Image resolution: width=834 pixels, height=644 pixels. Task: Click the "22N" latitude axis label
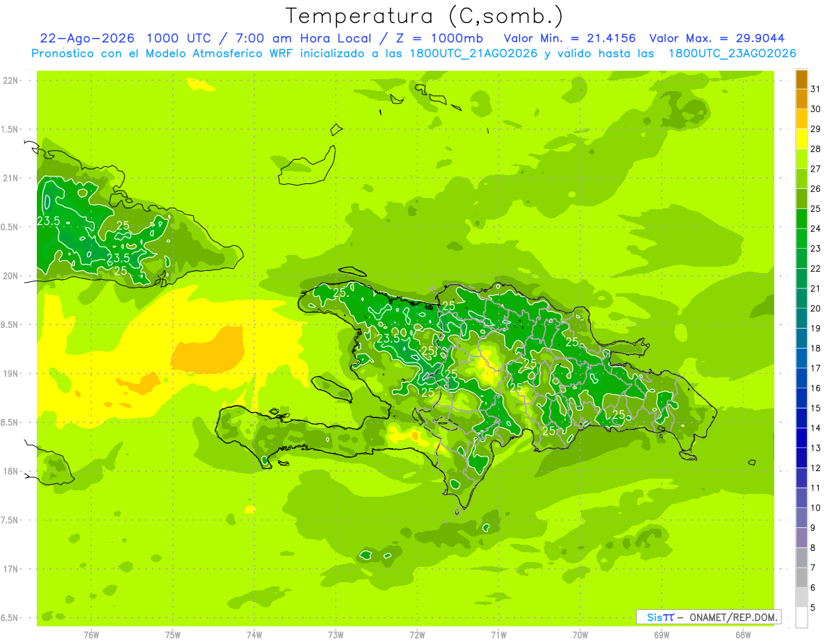(x=10, y=81)
